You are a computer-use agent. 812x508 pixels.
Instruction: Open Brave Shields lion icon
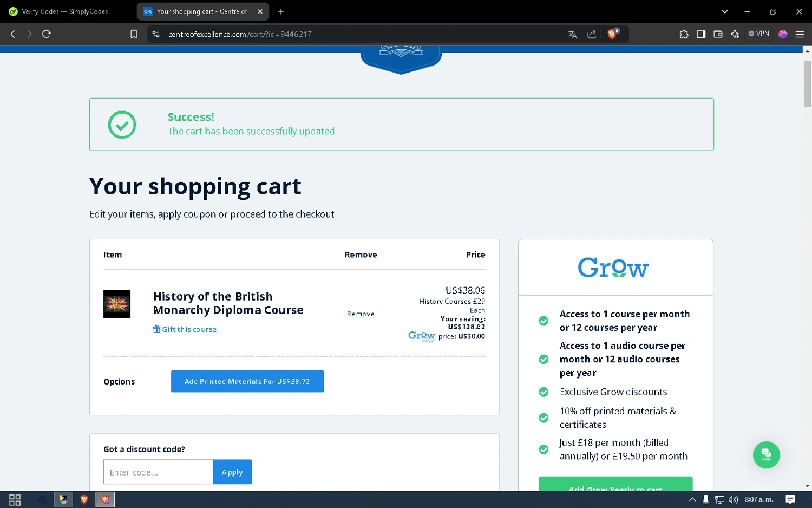(x=613, y=34)
